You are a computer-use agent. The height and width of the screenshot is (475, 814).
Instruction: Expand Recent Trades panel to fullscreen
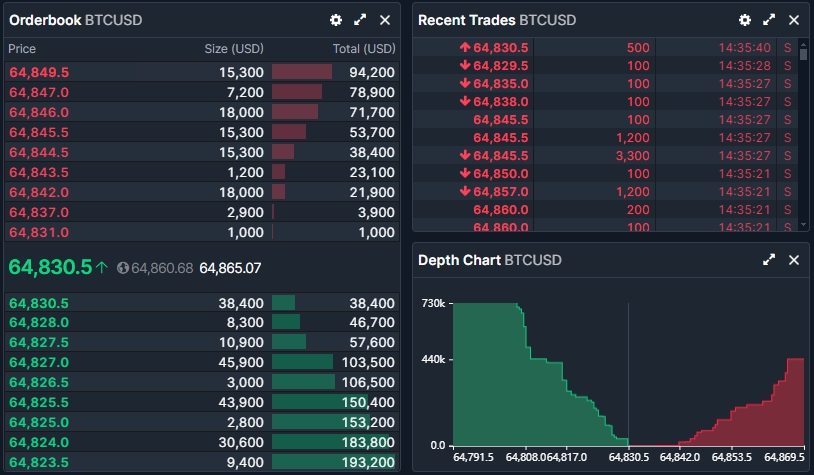769,20
